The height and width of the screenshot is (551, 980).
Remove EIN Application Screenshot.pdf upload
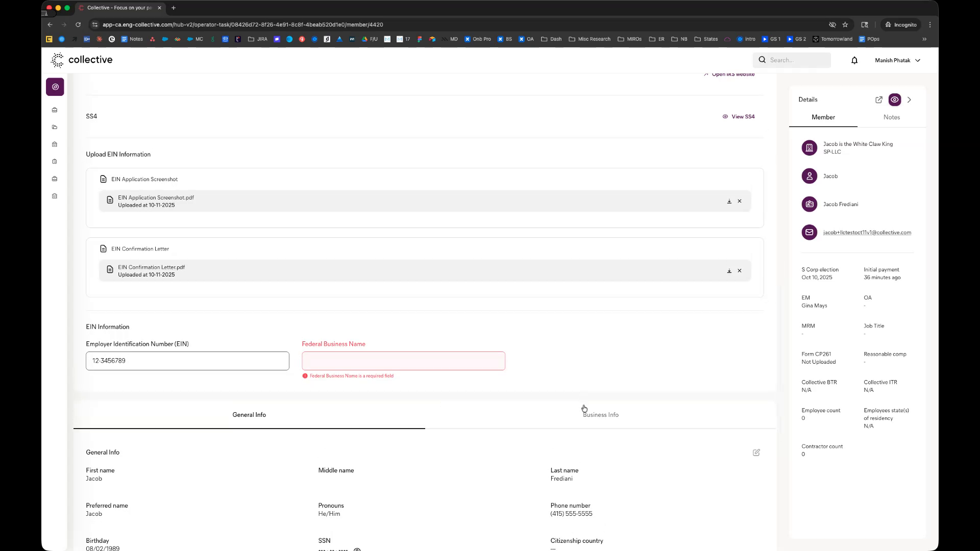pyautogui.click(x=739, y=202)
